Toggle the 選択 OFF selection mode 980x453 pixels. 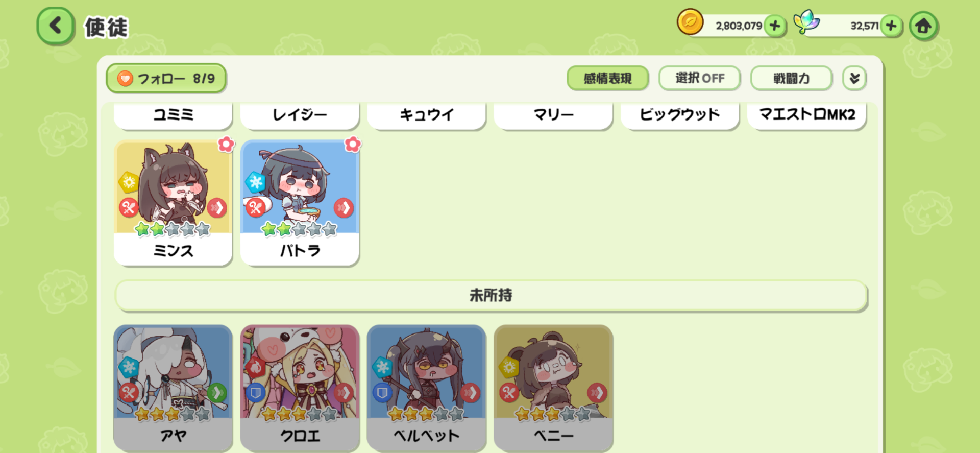click(x=699, y=78)
